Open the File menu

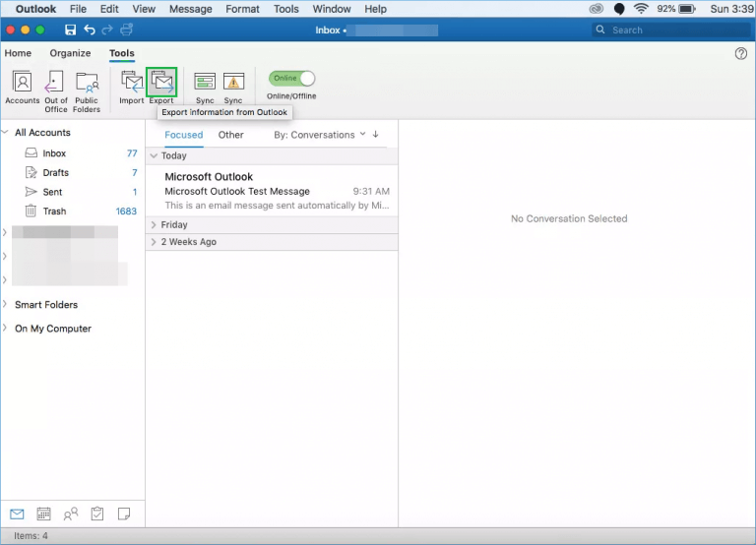(x=78, y=9)
